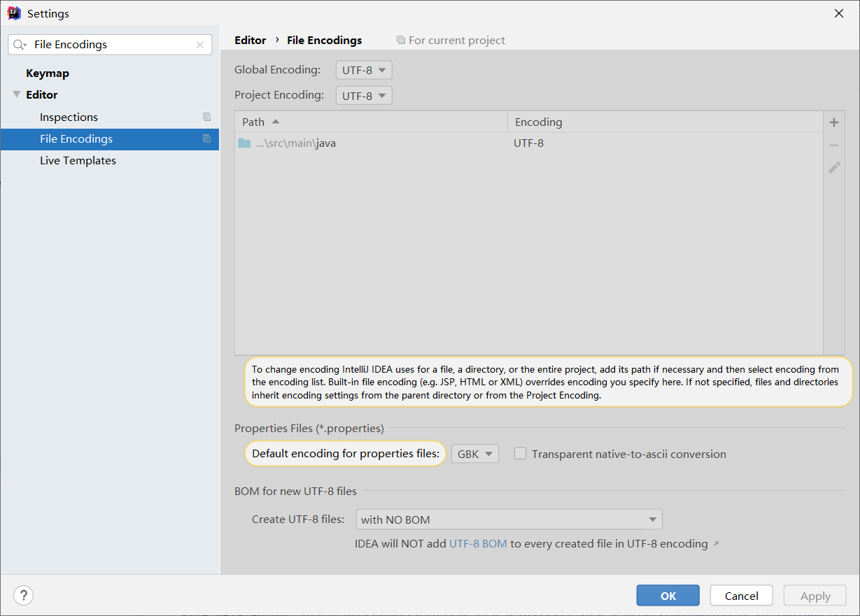Clear the search field with the X icon
This screenshot has width=860, height=616.
(x=199, y=44)
